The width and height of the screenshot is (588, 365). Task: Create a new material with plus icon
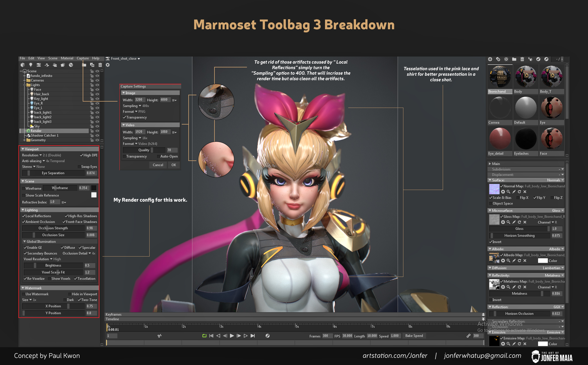490,59
